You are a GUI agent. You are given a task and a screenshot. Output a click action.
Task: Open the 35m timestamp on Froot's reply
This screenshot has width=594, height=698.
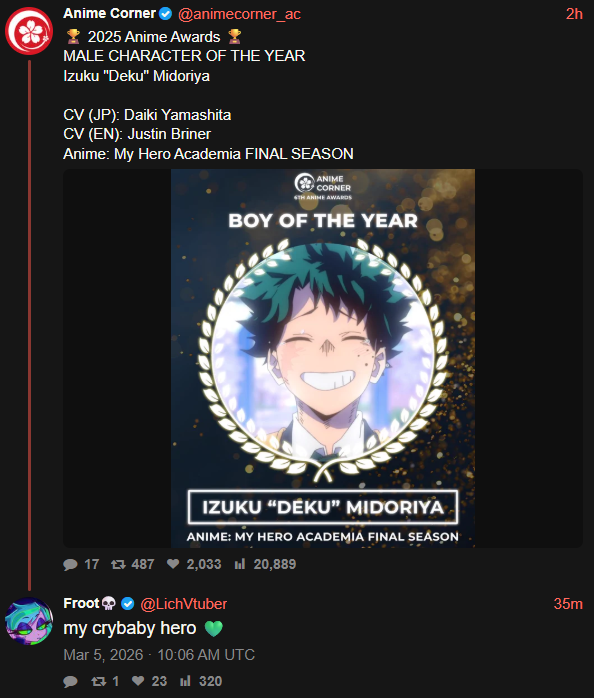(x=568, y=604)
